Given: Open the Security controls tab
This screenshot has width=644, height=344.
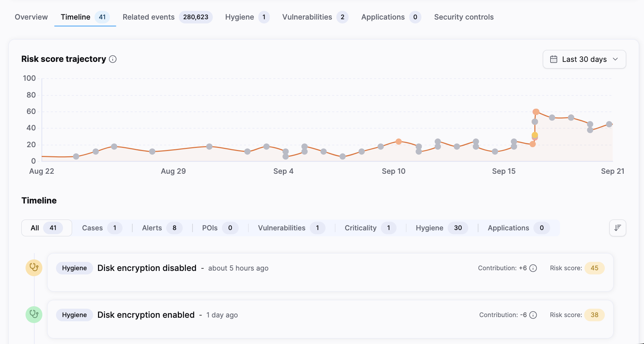Looking at the screenshot, I should [464, 17].
